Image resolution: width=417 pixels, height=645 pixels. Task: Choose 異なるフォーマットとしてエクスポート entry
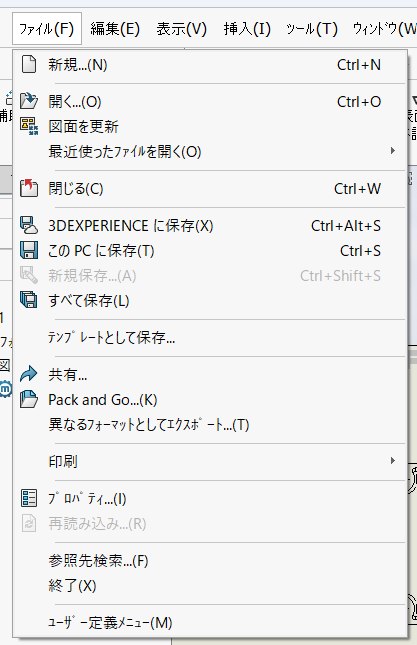click(x=210, y=425)
